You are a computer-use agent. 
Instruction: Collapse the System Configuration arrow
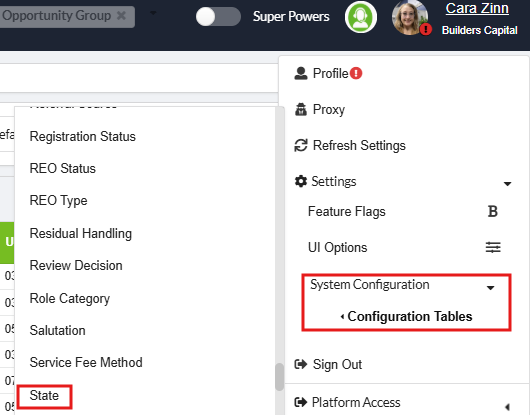(x=490, y=288)
